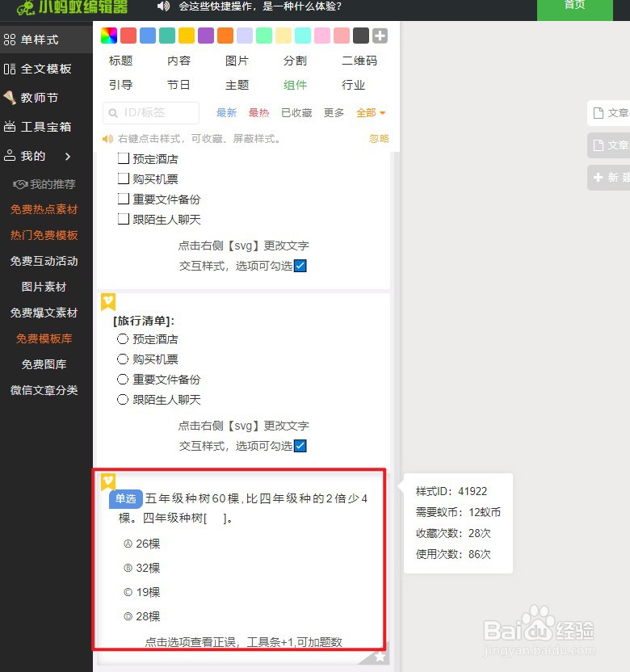Open the 行业 style category
The height and width of the screenshot is (672, 630).
point(353,85)
